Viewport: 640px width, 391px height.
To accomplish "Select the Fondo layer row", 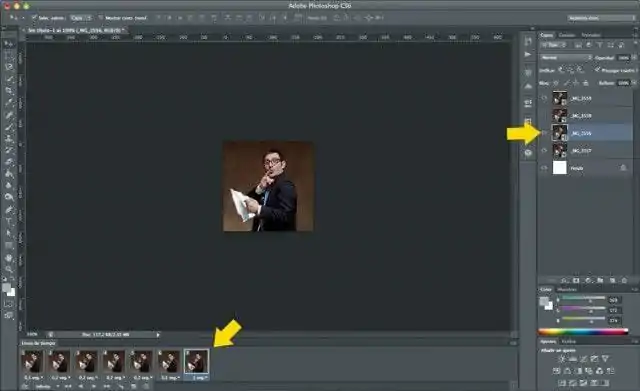I will pyautogui.click(x=585, y=168).
